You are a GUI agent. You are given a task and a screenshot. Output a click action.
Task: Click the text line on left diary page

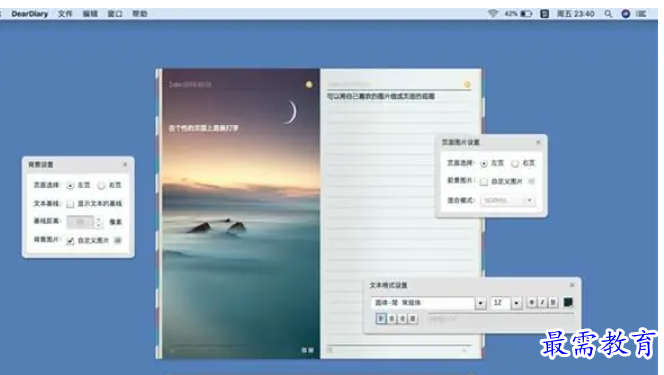click(204, 128)
